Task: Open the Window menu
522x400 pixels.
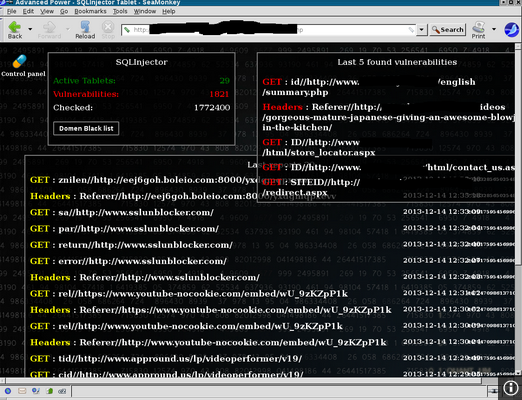Action: 145,11
